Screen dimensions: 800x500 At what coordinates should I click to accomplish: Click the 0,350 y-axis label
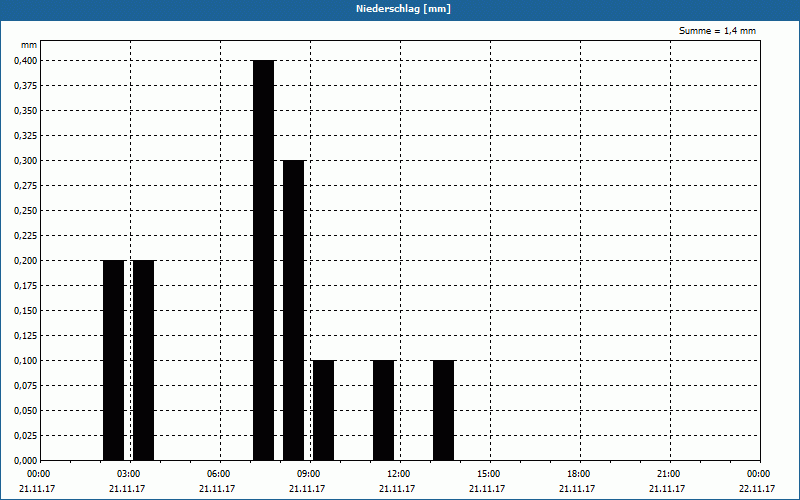tap(26, 111)
